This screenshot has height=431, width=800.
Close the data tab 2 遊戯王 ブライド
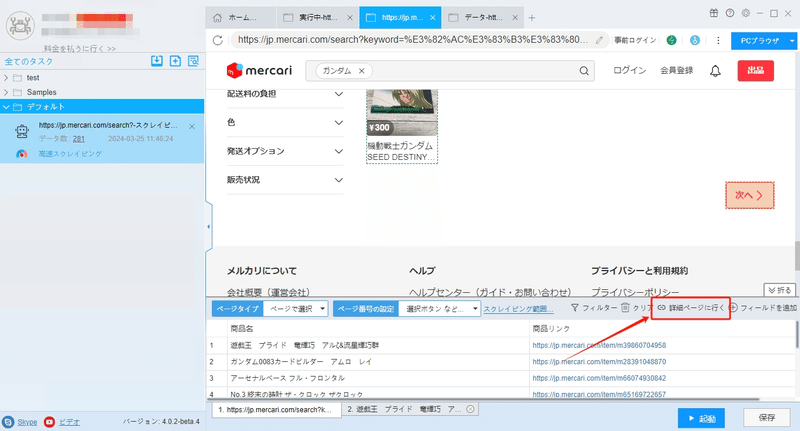point(470,409)
